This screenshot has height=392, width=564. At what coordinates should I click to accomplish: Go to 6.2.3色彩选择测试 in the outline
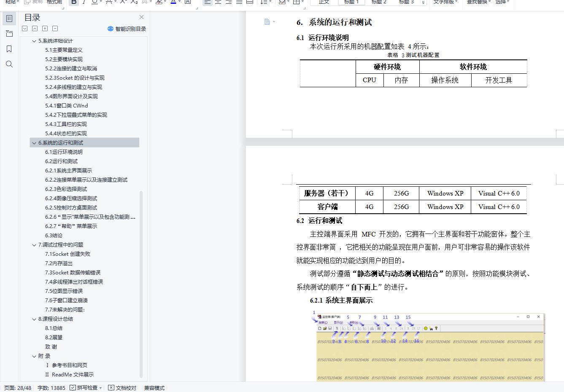[66, 189]
